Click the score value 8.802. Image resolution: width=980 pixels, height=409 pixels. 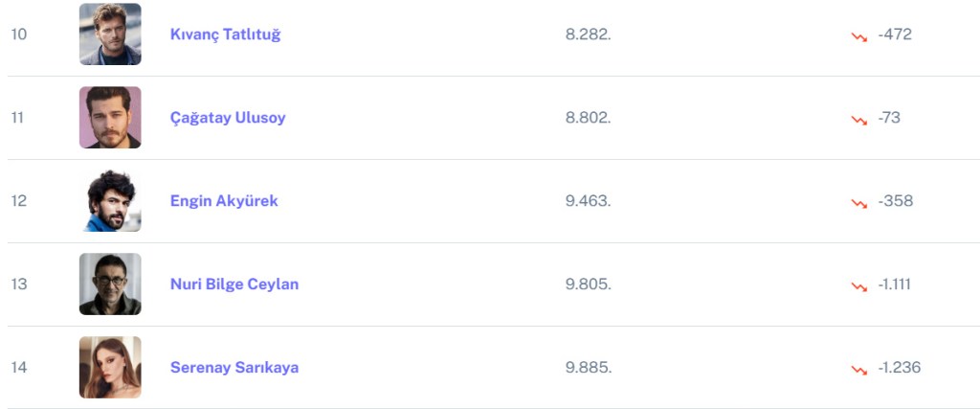(588, 118)
